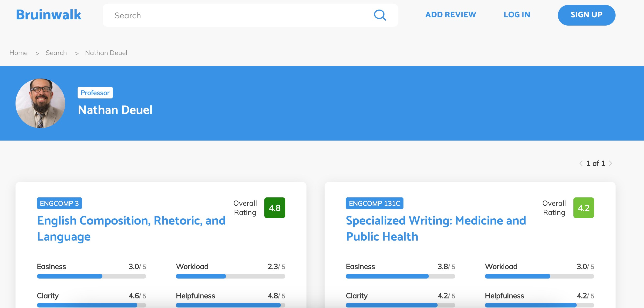Screen dimensions: 644x308
Task: Click the 4.2 overall rating badge
Action: pyautogui.click(x=583, y=208)
